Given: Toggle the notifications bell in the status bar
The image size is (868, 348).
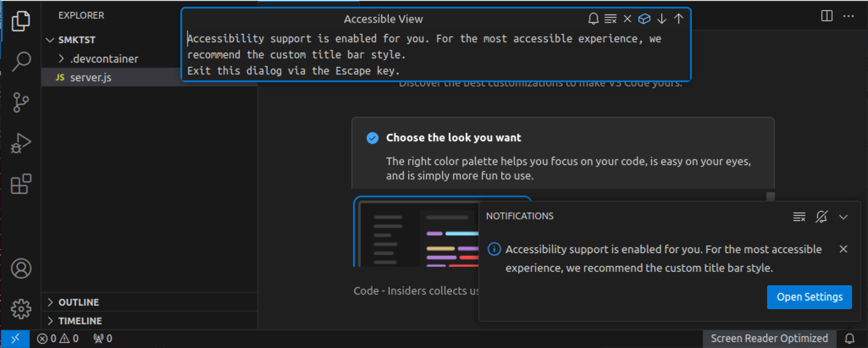Looking at the screenshot, I should coord(851,338).
